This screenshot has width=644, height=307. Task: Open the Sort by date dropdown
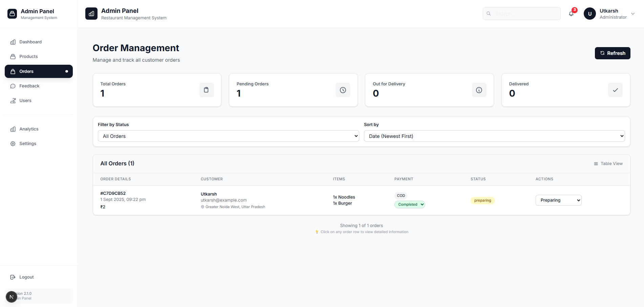(494, 136)
